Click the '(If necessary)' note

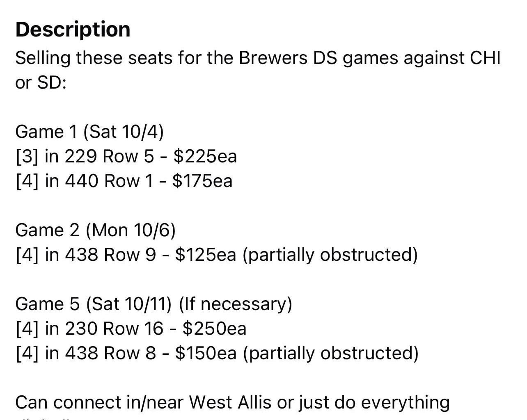(x=236, y=304)
